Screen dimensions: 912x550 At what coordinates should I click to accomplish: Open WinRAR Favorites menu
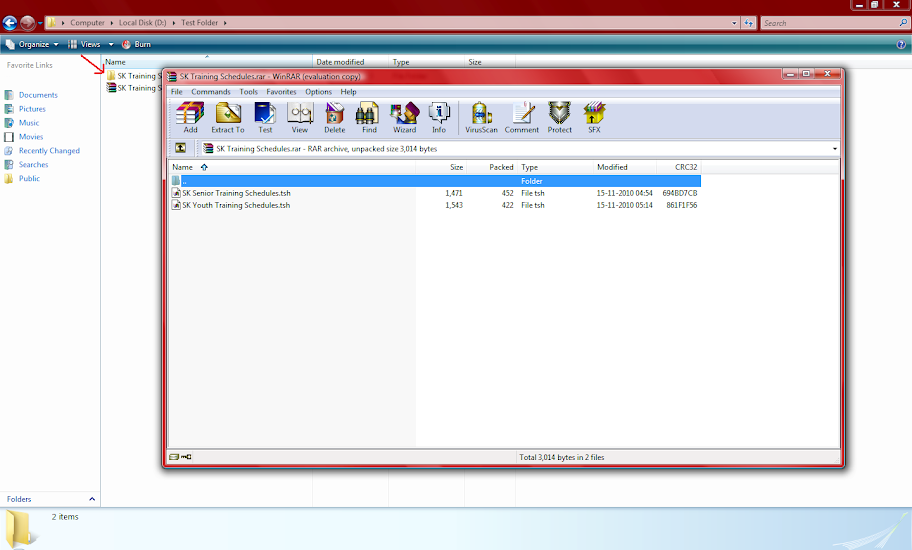click(x=282, y=92)
